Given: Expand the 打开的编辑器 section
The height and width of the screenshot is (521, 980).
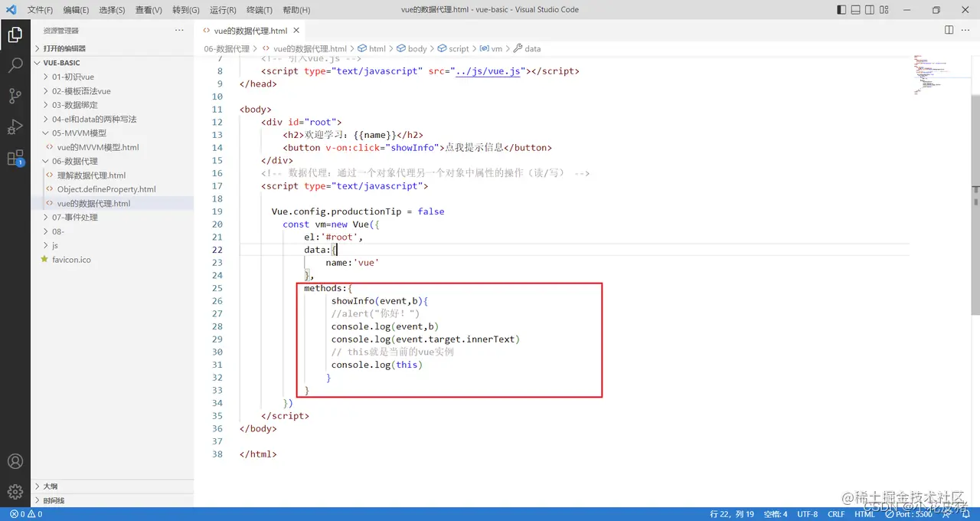Looking at the screenshot, I should tap(113, 48).
